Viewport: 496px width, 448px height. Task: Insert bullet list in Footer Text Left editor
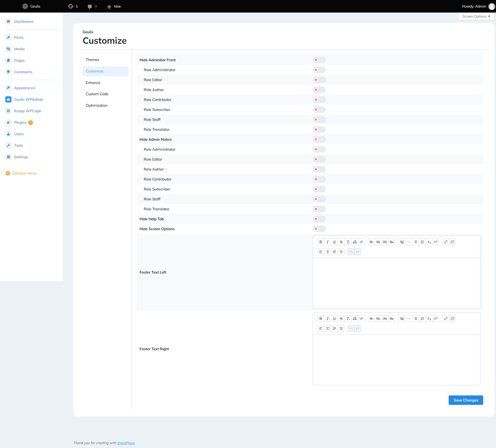(x=415, y=242)
